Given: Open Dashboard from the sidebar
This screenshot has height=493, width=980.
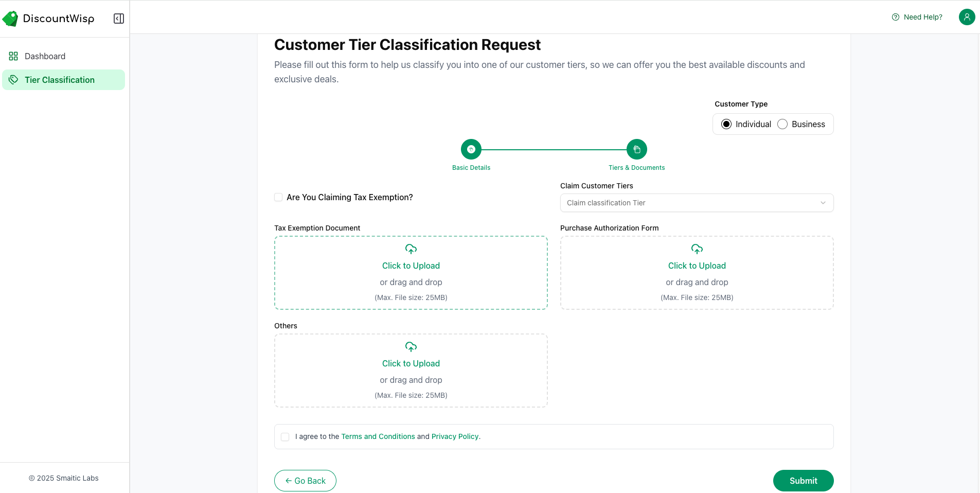Looking at the screenshot, I should (x=45, y=56).
